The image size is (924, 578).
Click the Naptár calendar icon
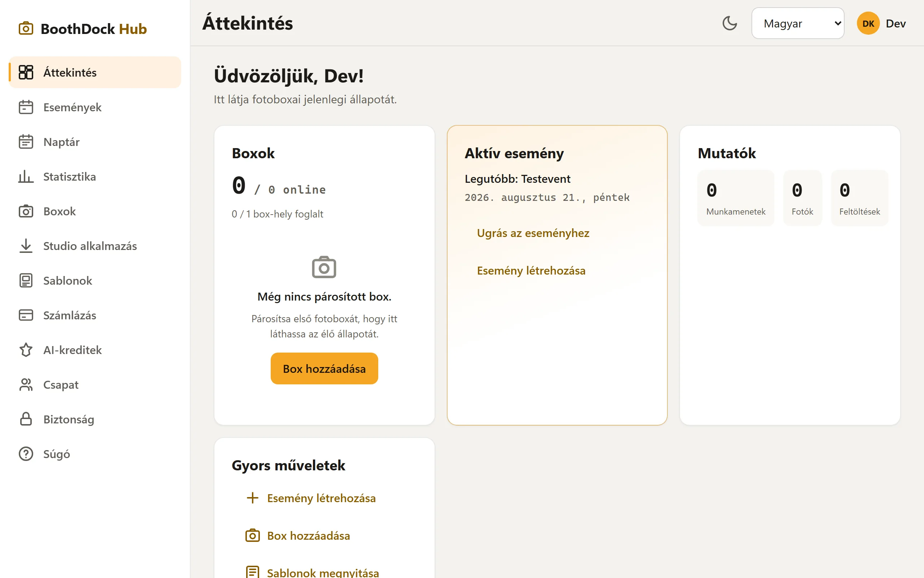[x=26, y=142]
